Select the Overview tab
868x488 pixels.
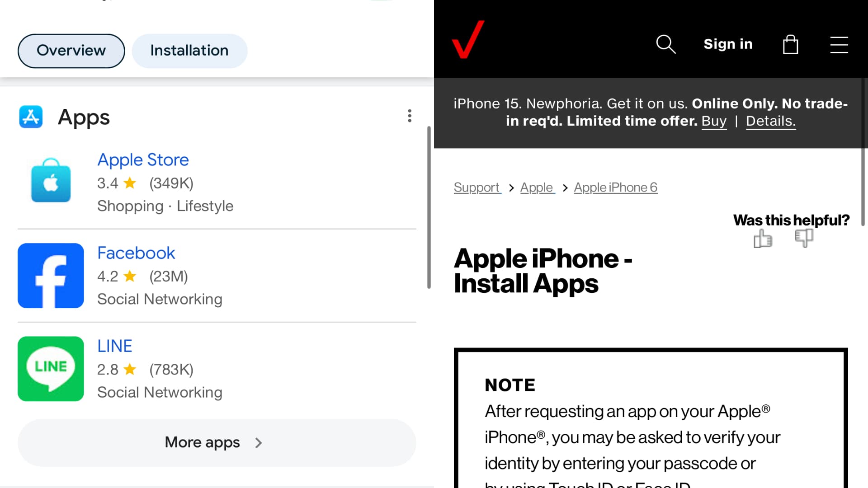[x=71, y=51]
